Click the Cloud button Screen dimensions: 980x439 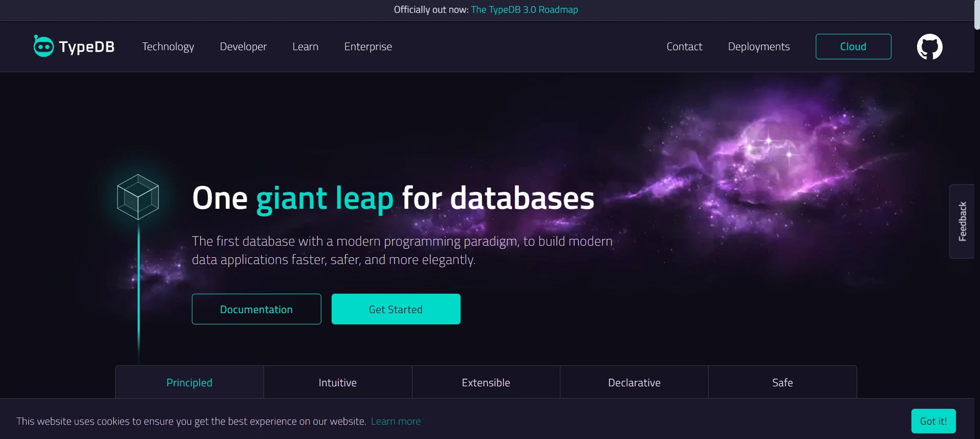853,47
